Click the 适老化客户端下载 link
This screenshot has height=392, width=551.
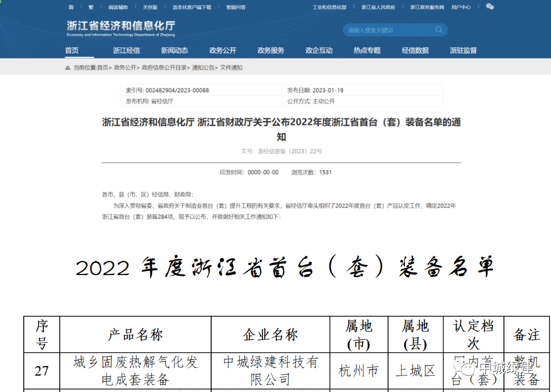tap(192, 7)
